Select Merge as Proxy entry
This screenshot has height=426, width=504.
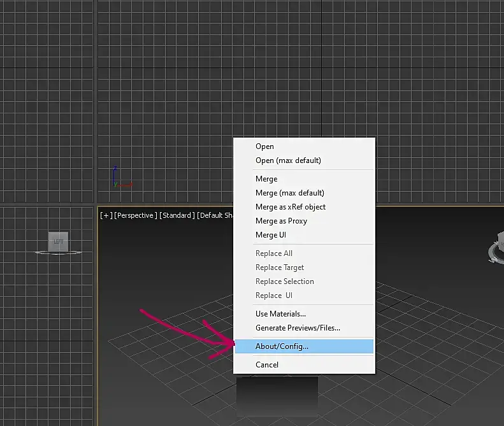pyautogui.click(x=304, y=221)
